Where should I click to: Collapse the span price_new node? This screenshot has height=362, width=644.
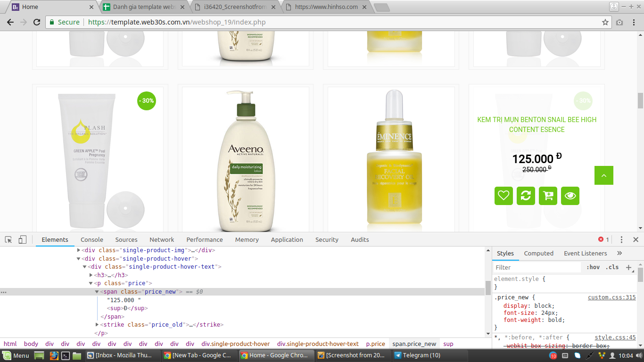(97, 292)
